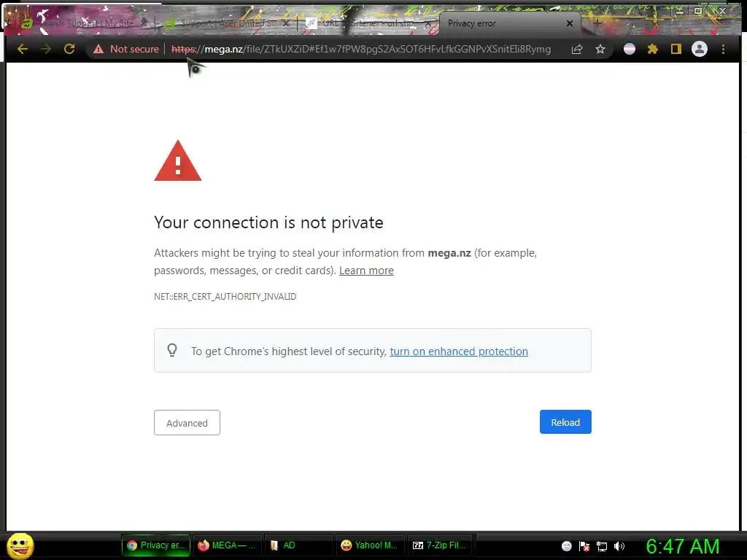Click the red warning triangle on the page
Viewport: 747px width, 560px height.
pyautogui.click(x=178, y=161)
